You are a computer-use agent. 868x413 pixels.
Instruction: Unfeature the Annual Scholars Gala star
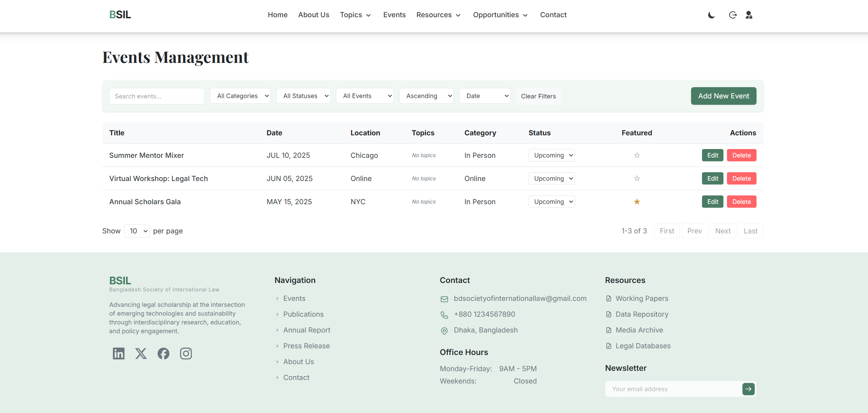pyautogui.click(x=637, y=201)
